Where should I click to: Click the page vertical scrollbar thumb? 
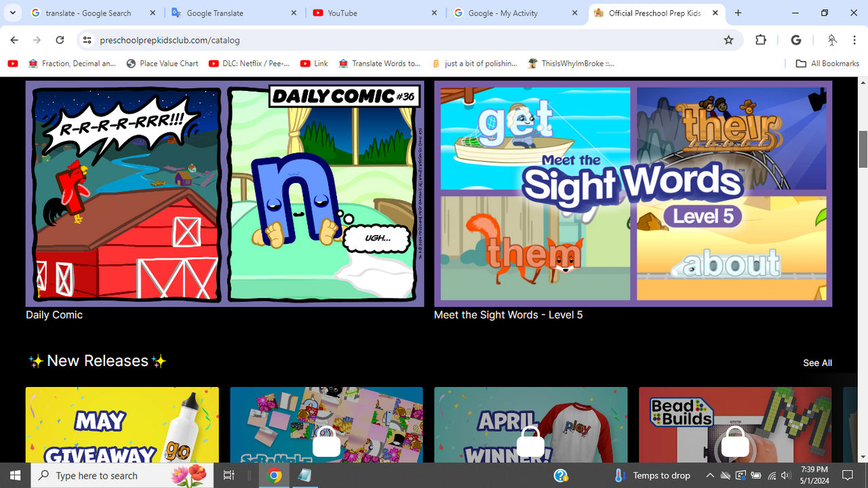tap(863, 149)
